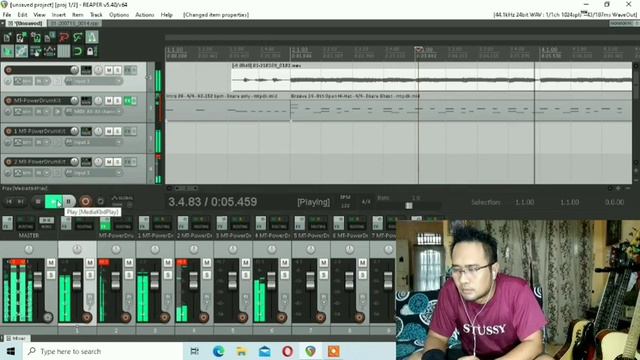Mute mixer channel strip 4

[207, 262]
